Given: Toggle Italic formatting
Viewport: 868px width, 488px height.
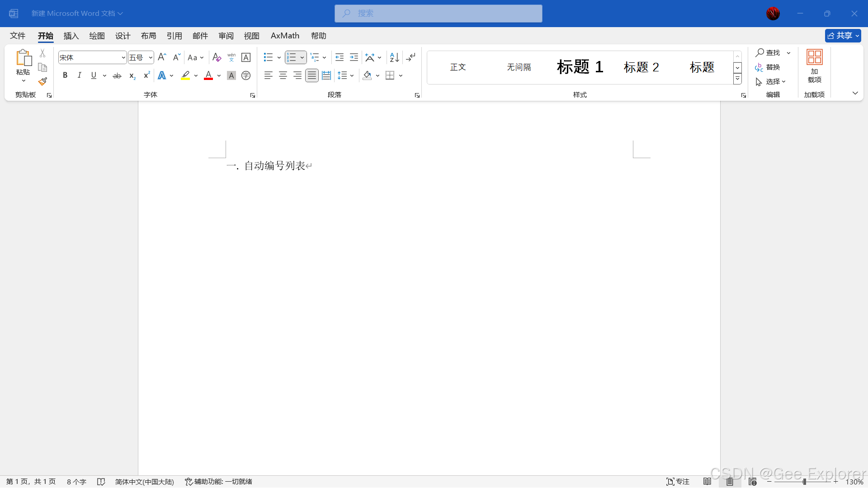Looking at the screenshot, I should (80, 75).
